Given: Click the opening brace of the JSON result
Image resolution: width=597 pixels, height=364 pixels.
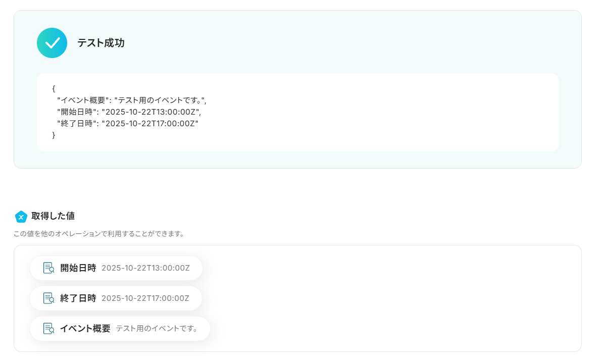Looking at the screenshot, I should [x=54, y=88].
